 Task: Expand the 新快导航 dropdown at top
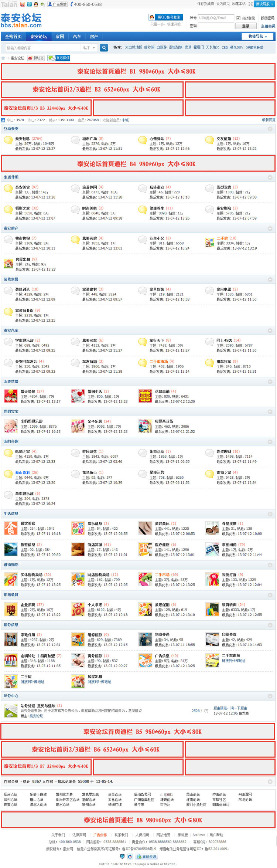click(x=264, y=4)
